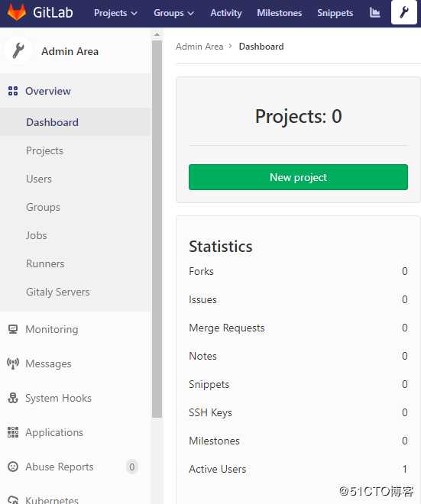Open the Applications section

(54, 433)
